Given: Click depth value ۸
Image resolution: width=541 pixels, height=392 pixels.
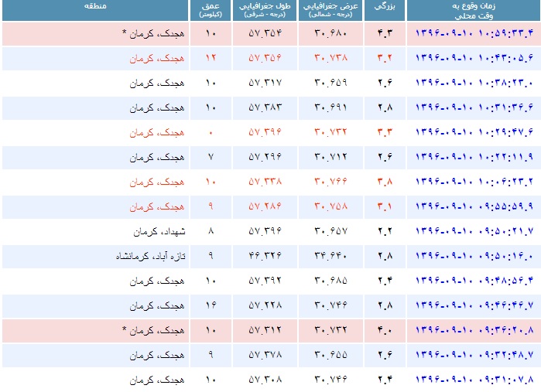Looking at the screenshot, I should coord(211,231).
